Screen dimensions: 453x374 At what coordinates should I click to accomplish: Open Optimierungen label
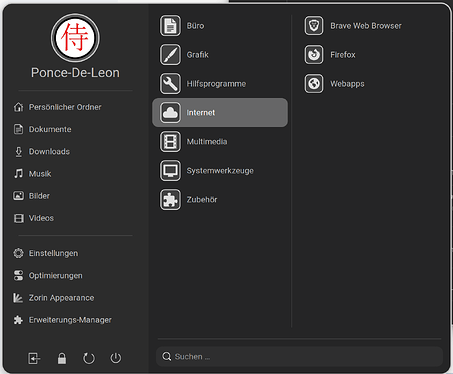point(55,276)
